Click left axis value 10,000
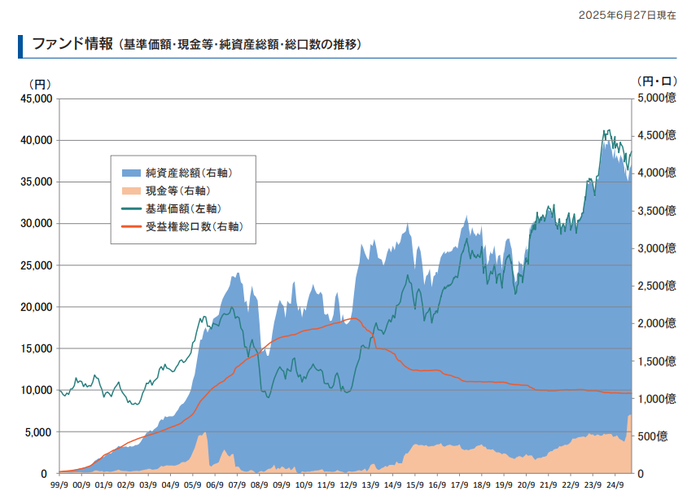Viewport: 700px width, 504px height. (37, 390)
